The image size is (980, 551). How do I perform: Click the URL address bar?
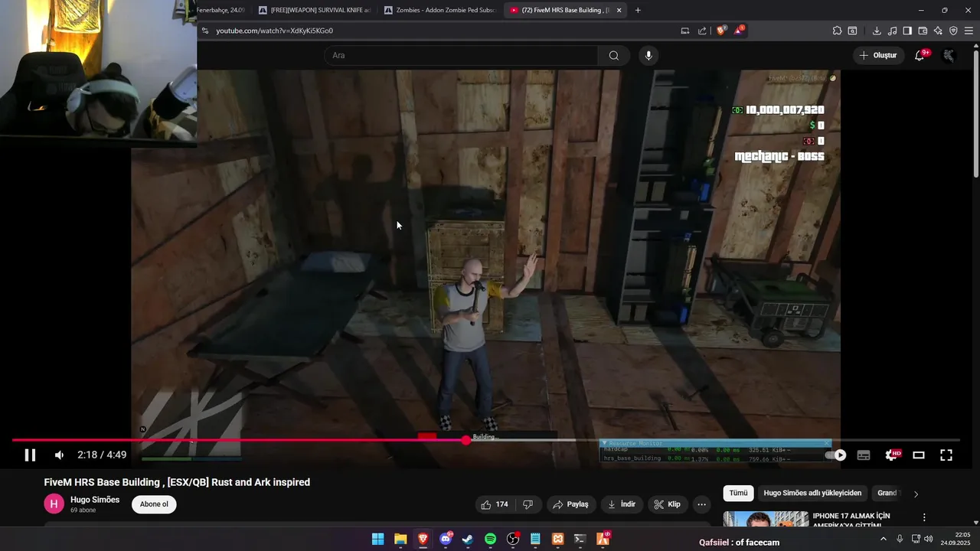436,31
